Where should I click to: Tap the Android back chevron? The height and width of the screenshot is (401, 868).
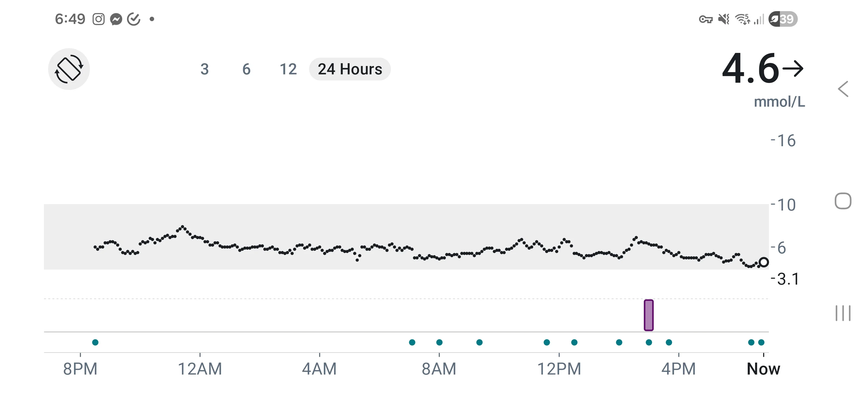click(843, 89)
